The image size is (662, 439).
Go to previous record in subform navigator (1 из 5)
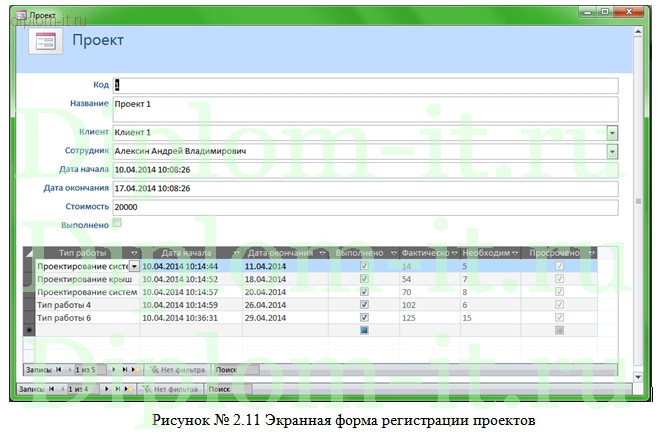(x=69, y=370)
